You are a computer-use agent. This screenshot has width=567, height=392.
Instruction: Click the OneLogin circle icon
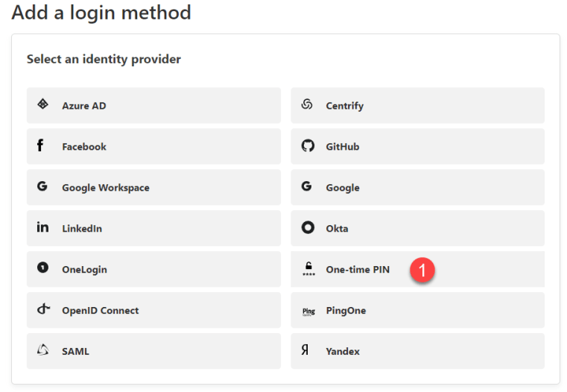pyautogui.click(x=42, y=268)
